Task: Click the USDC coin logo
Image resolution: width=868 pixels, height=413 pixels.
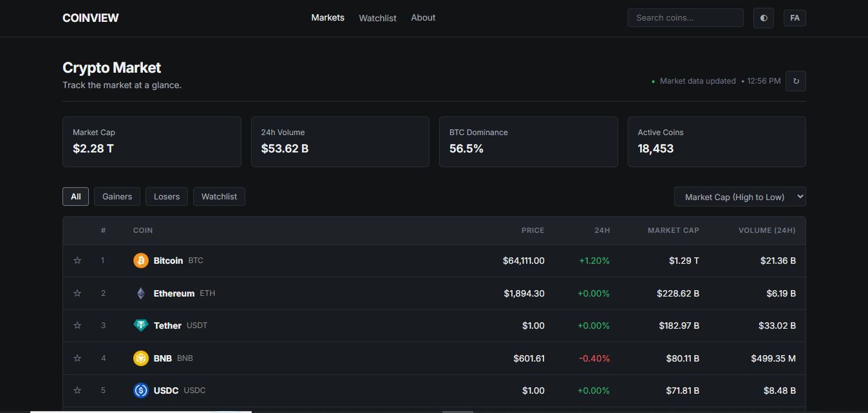Action: pos(140,390)
